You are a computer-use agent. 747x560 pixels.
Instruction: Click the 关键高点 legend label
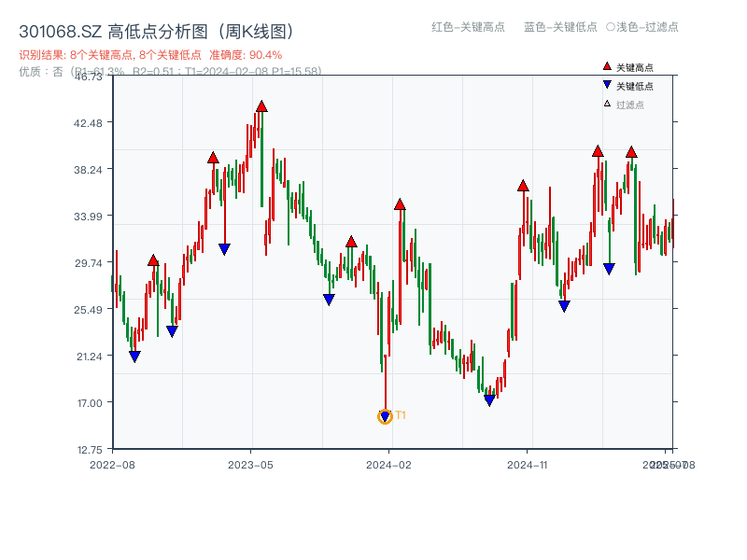click(x=635, y=67)
